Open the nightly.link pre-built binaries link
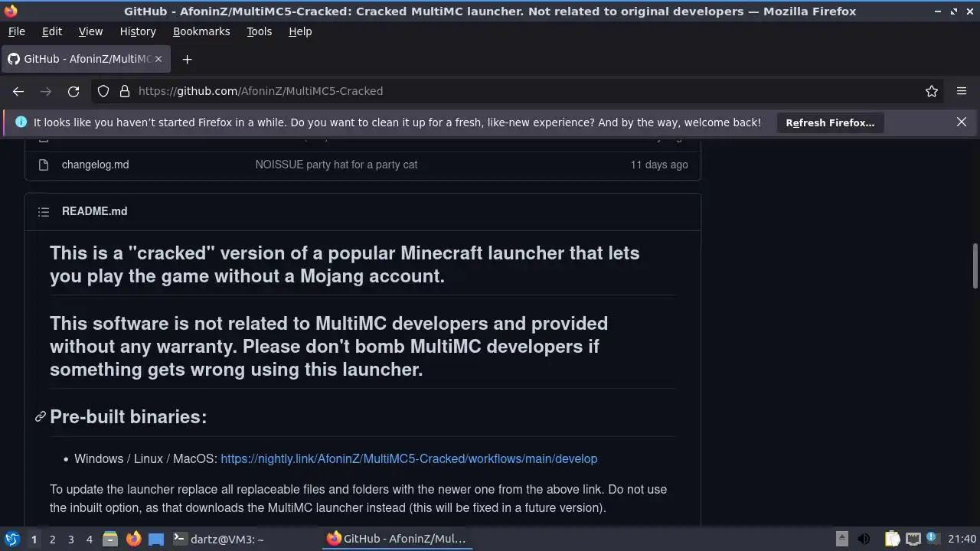 (409, 459)
